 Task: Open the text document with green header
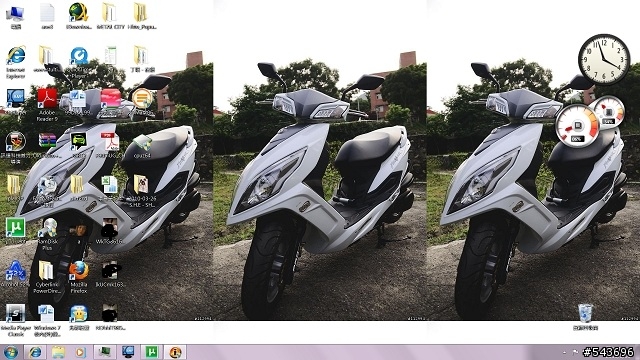[110, 55]
